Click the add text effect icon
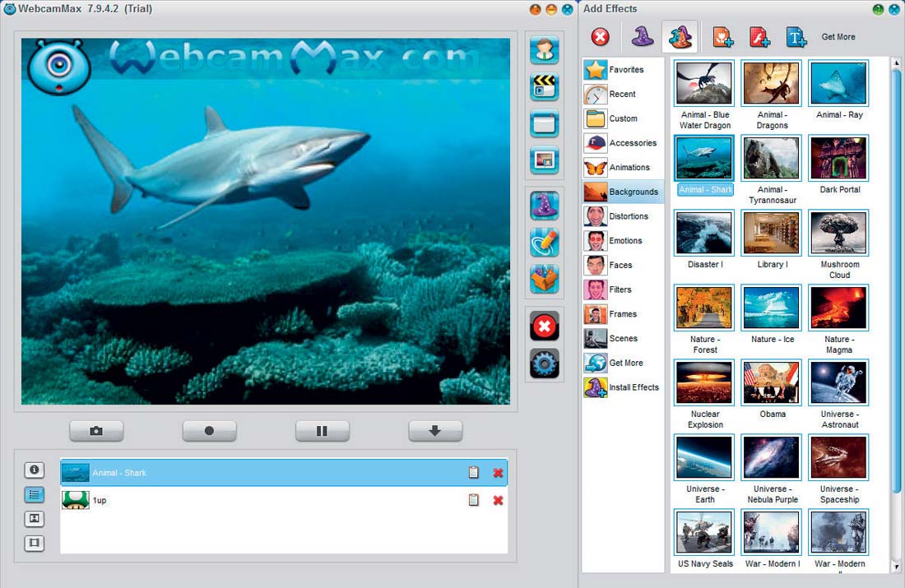This screenshot has height=588, width=905. tap(796, 38)
